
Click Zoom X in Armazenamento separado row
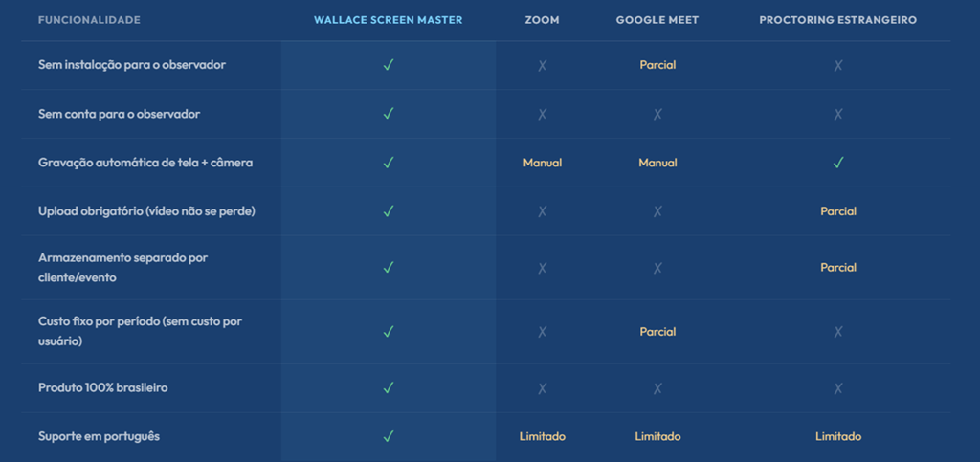(x=543, y=268)
